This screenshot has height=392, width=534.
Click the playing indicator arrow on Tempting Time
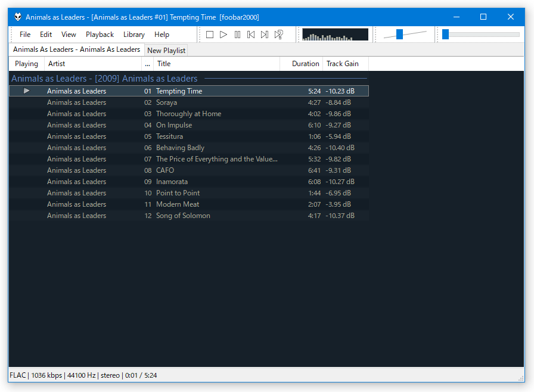point(27,91)
